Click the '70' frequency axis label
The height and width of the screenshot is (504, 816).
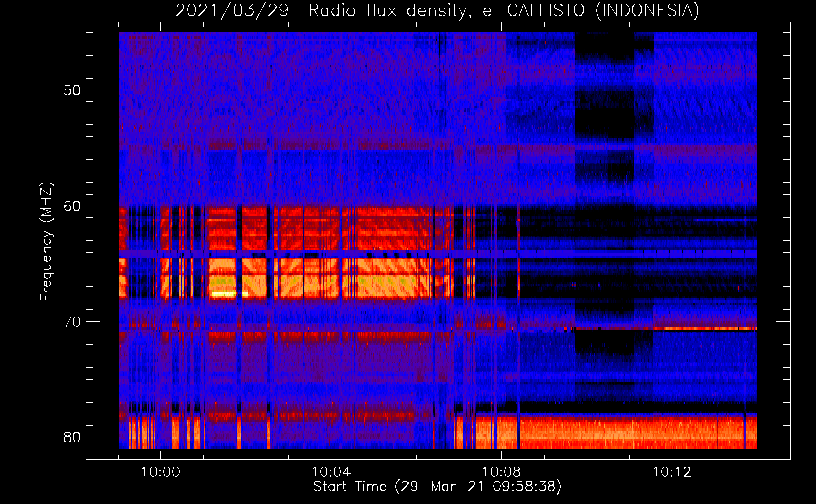click(72, 322)
